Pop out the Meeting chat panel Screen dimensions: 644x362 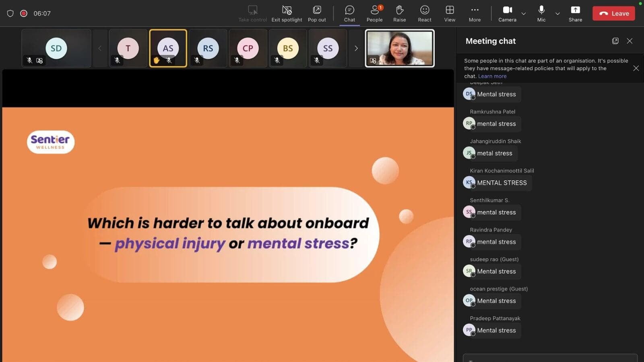click(615, 41)
